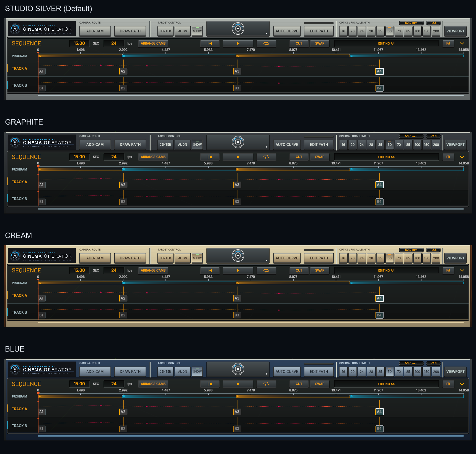Toggle the loop icon in Cream panel
The image size is (476, 454).
266,270
